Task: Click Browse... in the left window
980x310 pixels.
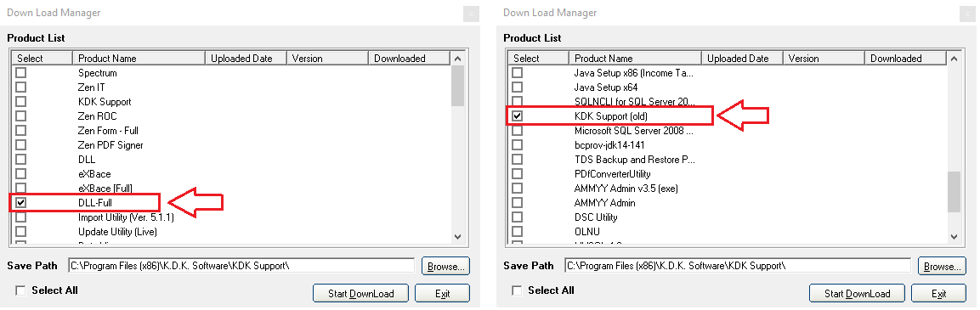Action: coord(445,266)
